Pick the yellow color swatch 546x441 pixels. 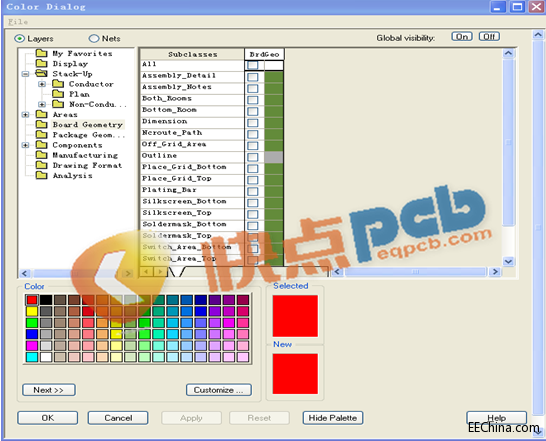pyautogui.click(x=32, y=311)
